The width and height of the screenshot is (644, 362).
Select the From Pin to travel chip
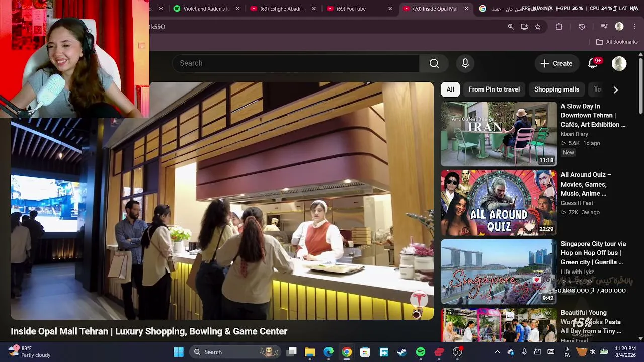494,89
